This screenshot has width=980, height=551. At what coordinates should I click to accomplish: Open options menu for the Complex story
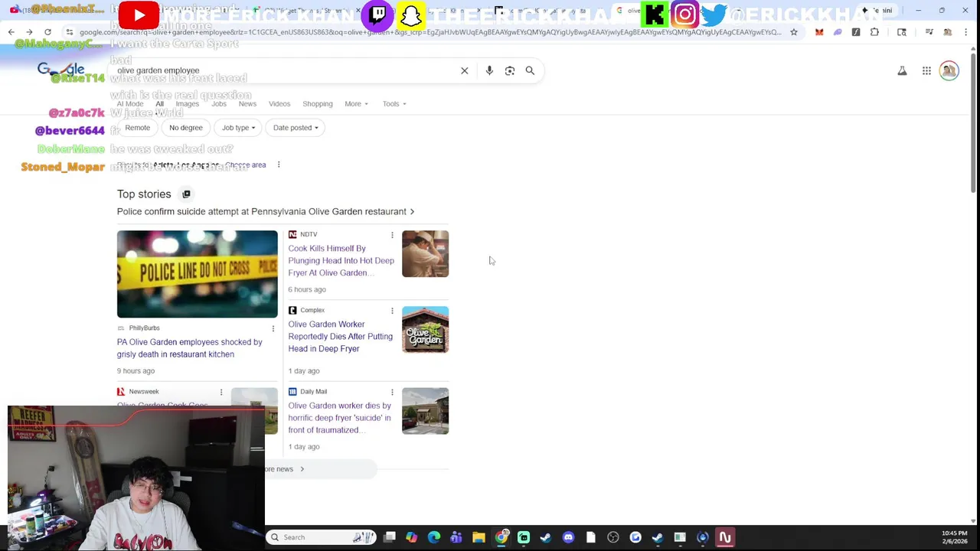tap(392, 311)
